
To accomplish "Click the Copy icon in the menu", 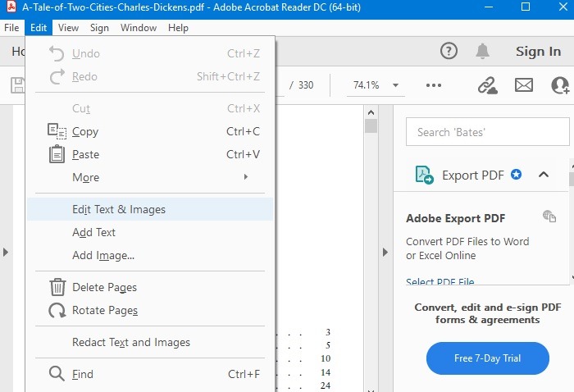I will [57, 131].
